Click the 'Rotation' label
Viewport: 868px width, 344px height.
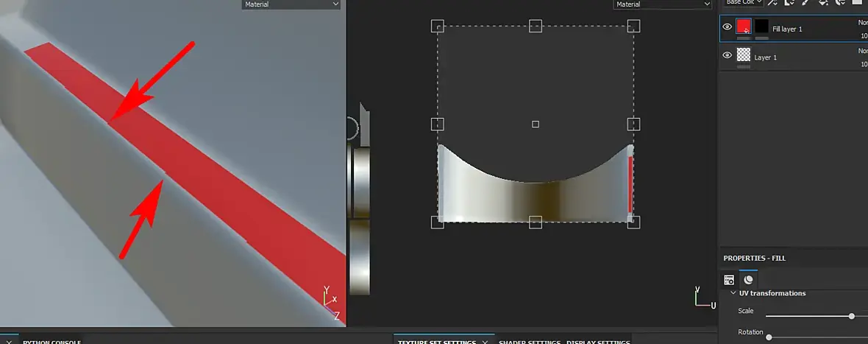[x=750, y=332]
